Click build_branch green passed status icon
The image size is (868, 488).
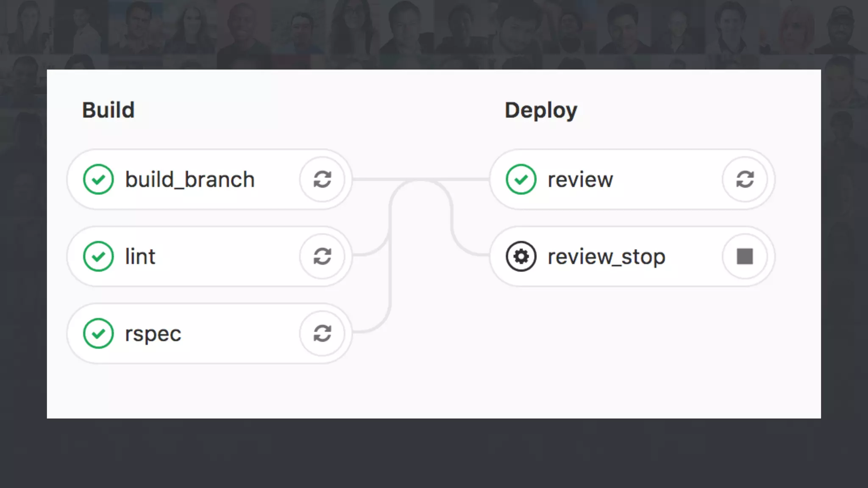click(98, 179)
